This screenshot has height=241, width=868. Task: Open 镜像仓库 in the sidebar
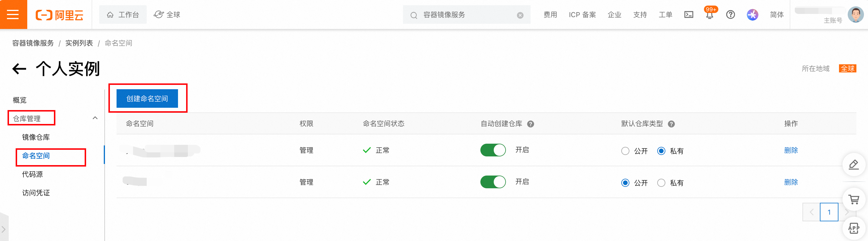click(36, 137)
